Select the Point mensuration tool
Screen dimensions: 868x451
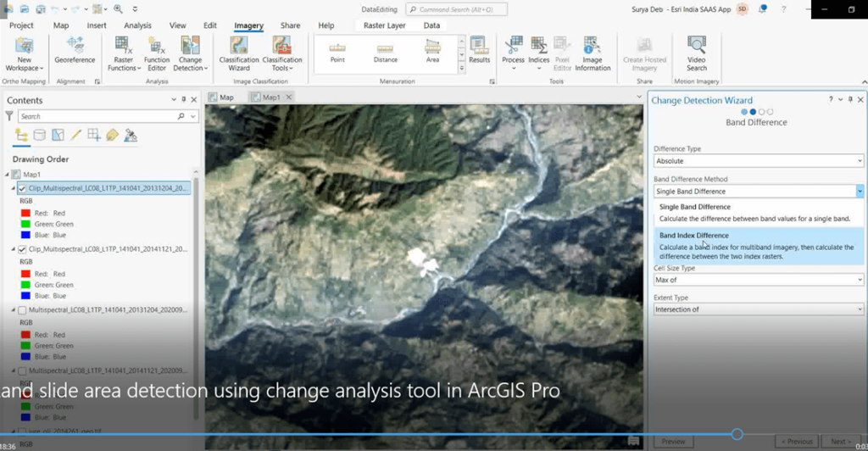tap(337, 53)
